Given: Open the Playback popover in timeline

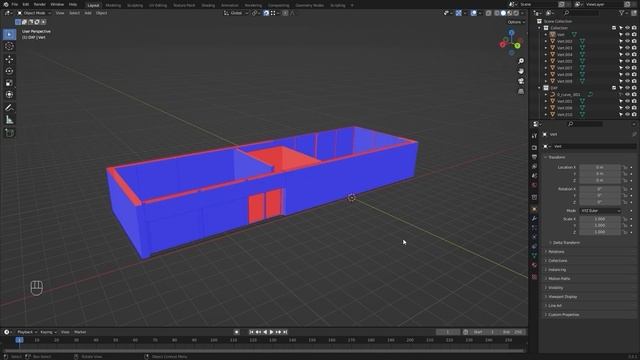Looking at the screenshot, I should (27, 332).
